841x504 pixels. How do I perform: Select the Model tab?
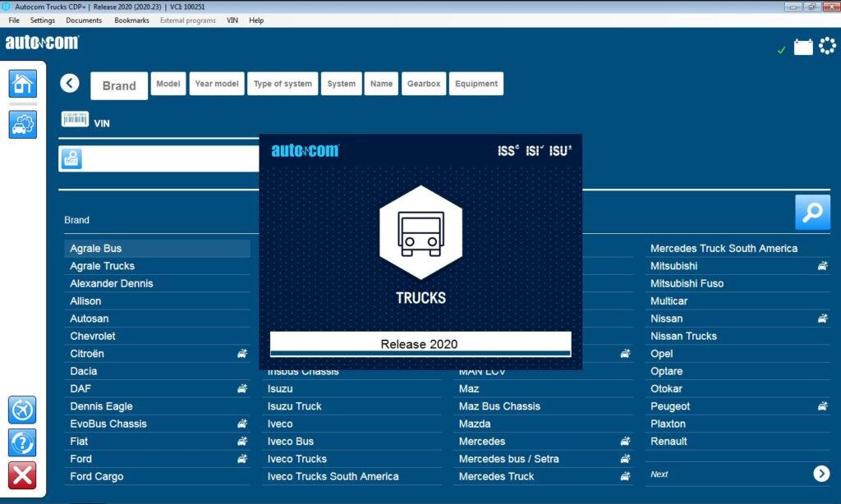click(168, 84)
